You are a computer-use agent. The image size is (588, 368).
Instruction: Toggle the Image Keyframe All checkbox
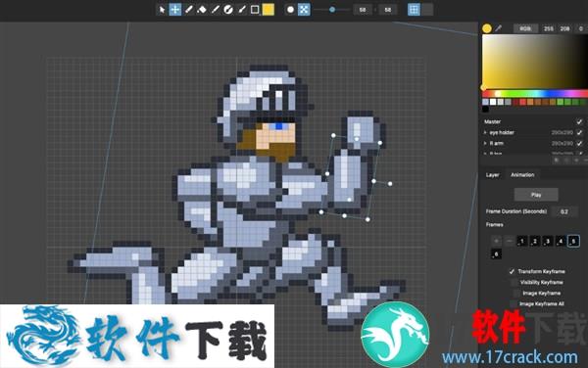(513, 304)
